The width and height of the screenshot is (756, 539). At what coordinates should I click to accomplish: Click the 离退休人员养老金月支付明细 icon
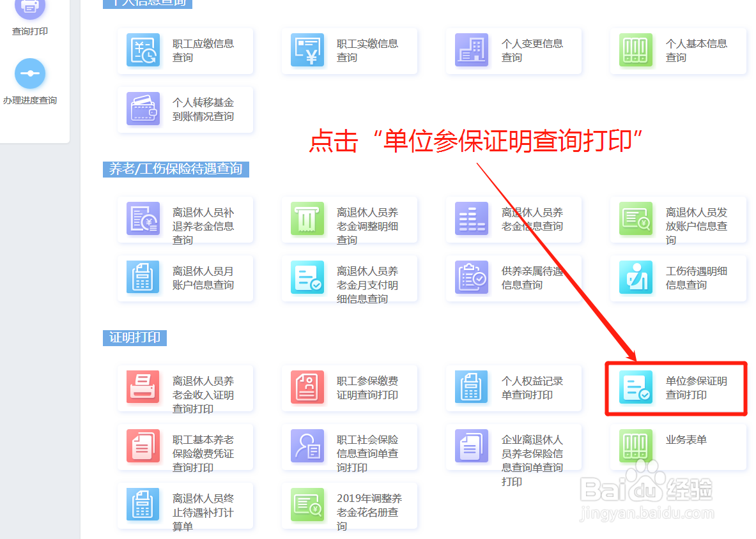(307, 277)
